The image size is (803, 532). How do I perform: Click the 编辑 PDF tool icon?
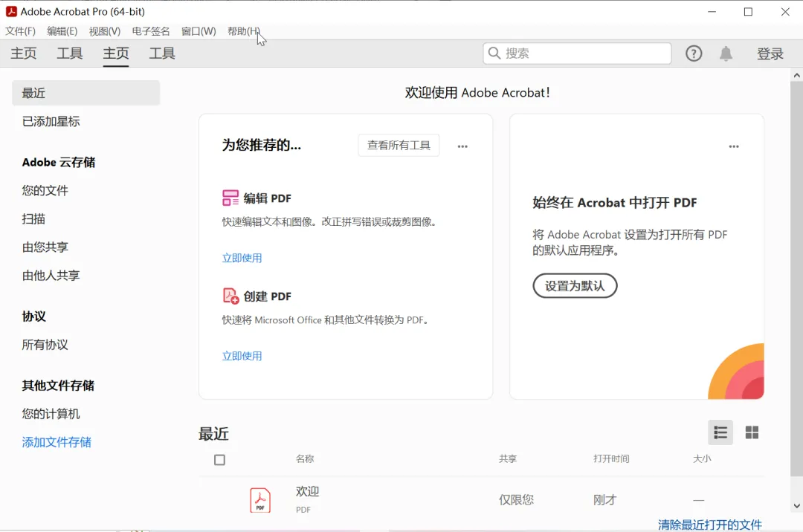(x=230, y=198)
